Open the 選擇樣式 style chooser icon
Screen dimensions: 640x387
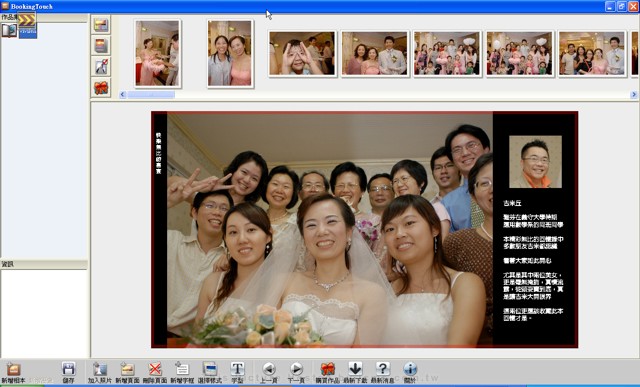210,369
